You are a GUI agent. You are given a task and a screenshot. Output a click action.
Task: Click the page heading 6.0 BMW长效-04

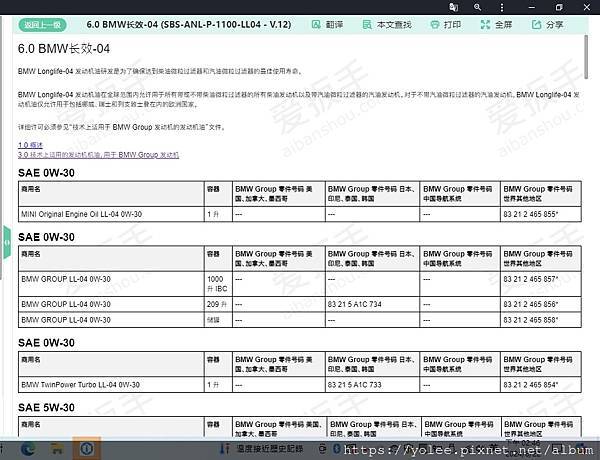64,49
